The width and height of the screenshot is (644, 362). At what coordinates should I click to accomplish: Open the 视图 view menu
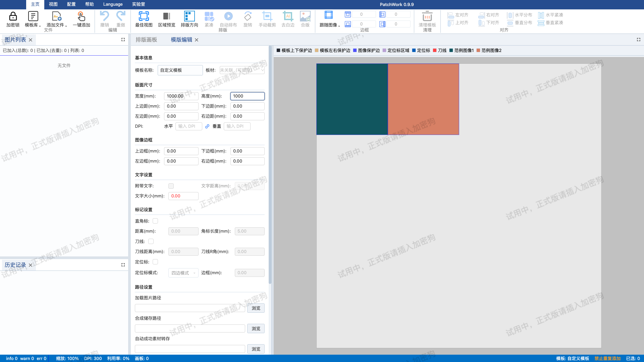tap(53, 4)
